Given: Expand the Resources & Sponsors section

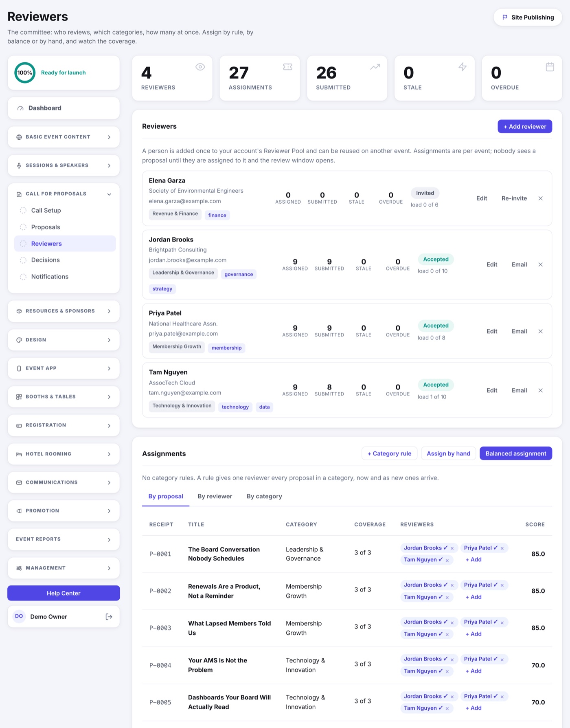Looking at the screenshot, I should click(64, 311).
